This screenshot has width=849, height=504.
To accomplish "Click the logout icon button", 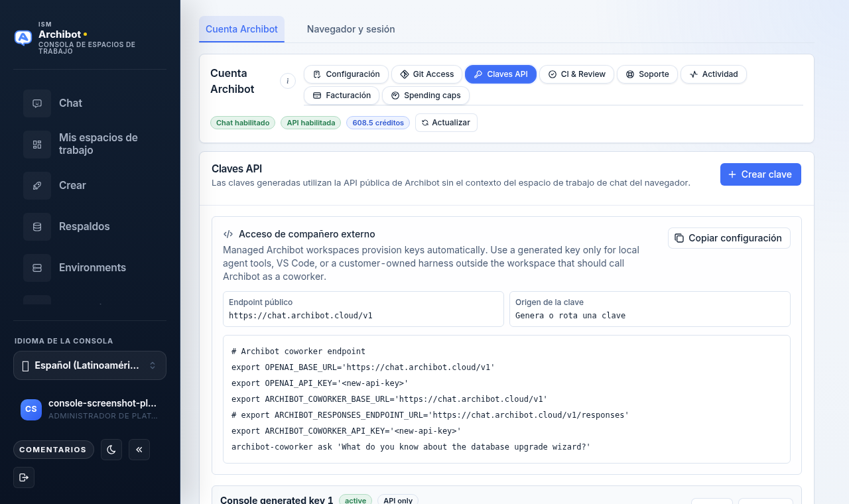I will (x=24, y=477).
